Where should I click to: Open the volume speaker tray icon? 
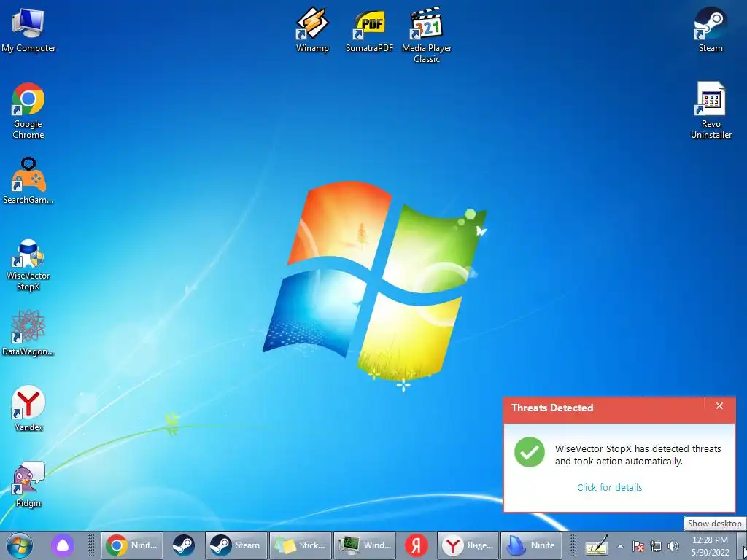pos(673,546)
